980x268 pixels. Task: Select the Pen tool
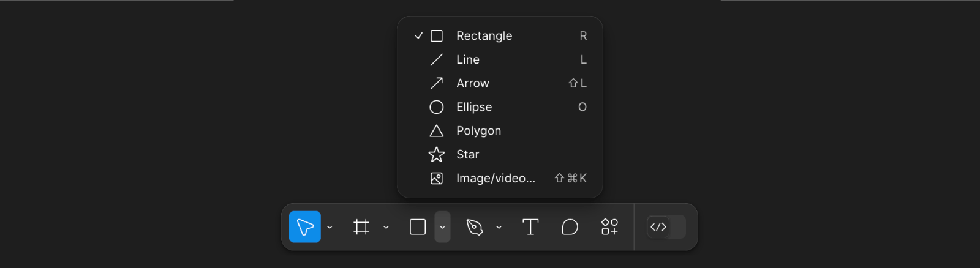[475, 227]
